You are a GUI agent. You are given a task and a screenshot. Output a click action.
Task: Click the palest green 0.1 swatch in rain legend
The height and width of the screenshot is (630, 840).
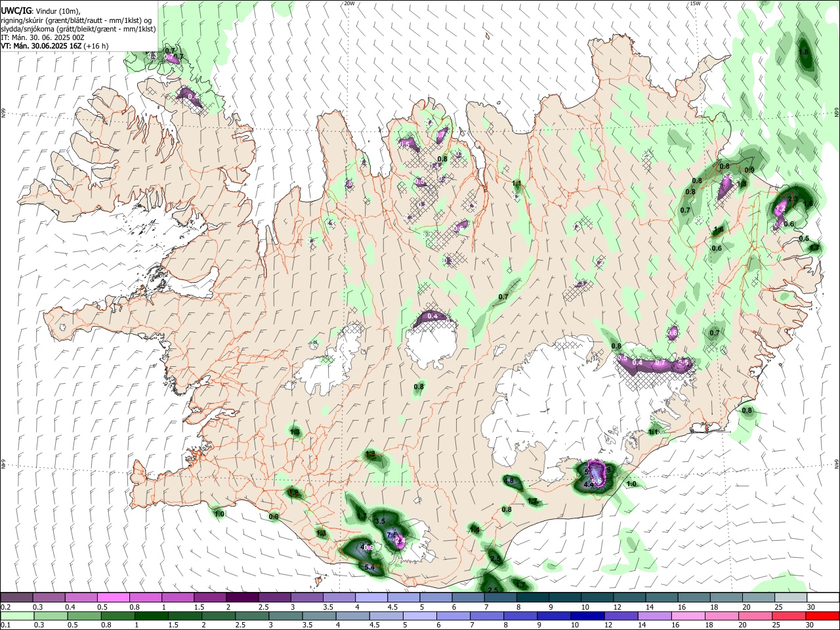pos(17,616)
